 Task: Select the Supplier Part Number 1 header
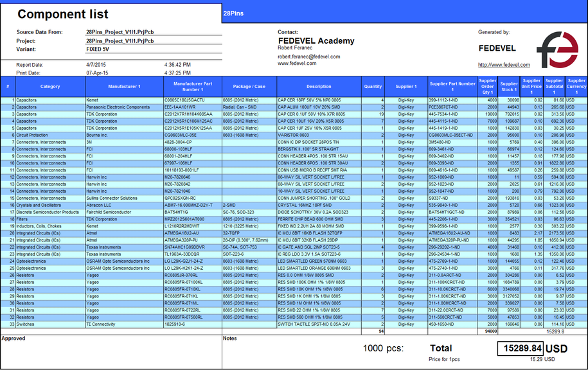pyautogui.click(x=452, y=87)
